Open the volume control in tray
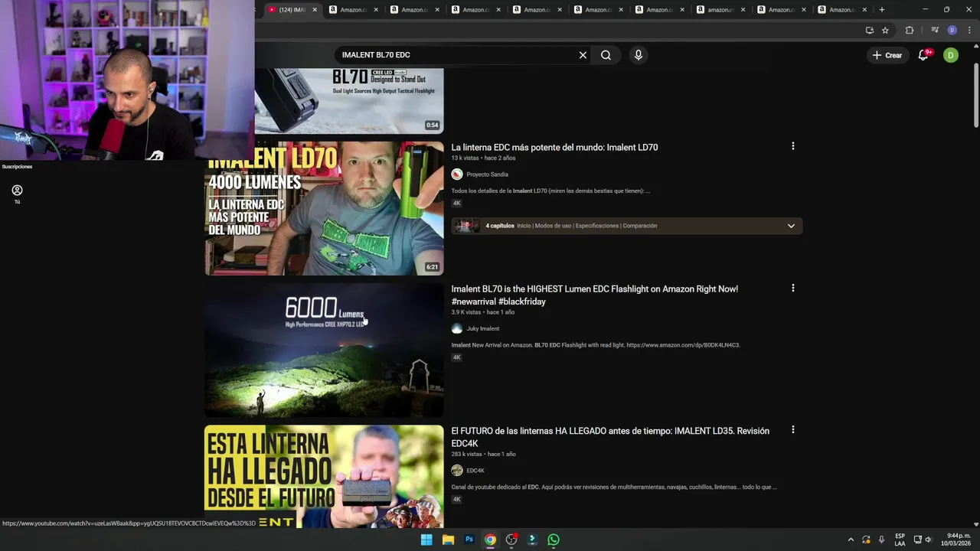This screenshot has height=551, width=980. (x=927, y=540)
